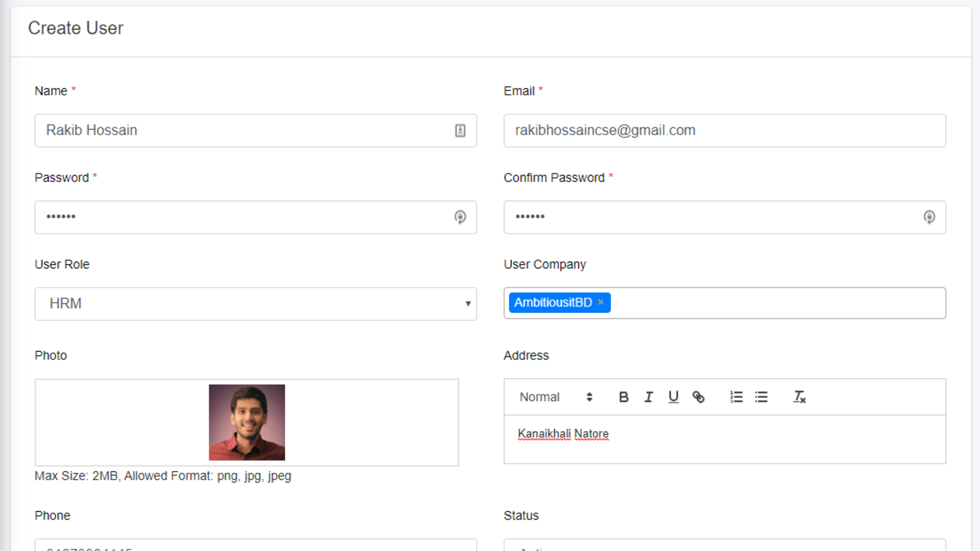Create a bulleted list
Screen dimensions: 980x551
pos(761,397)
